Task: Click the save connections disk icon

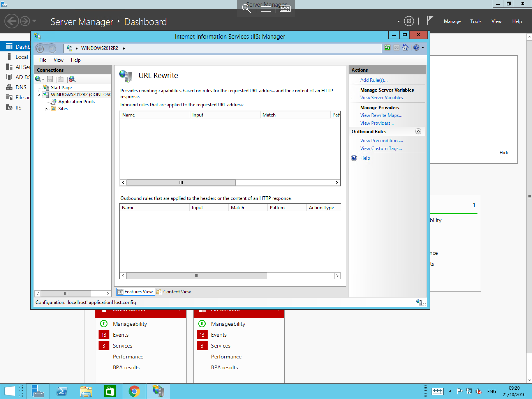Action: point(50,79)
